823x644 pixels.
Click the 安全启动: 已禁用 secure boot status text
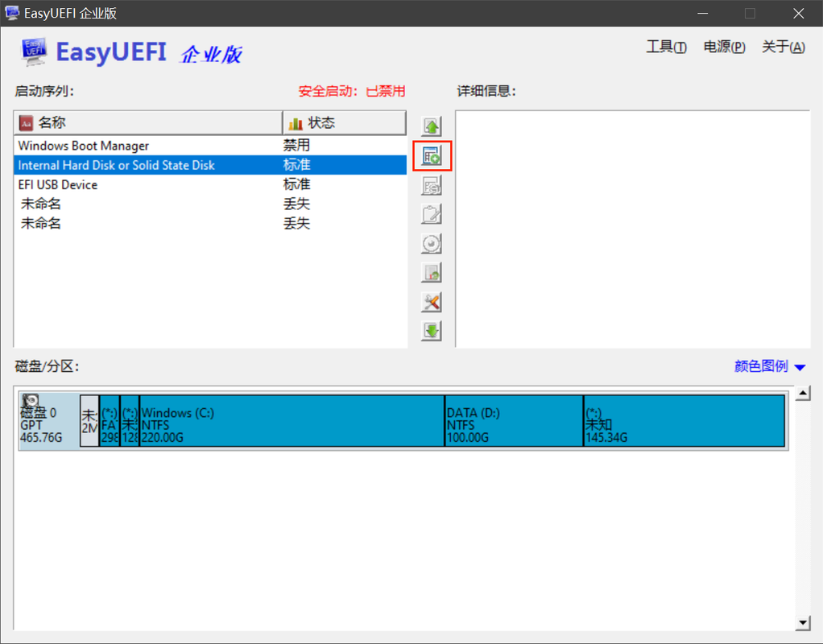pyautogui.click(x=352, y=91)
